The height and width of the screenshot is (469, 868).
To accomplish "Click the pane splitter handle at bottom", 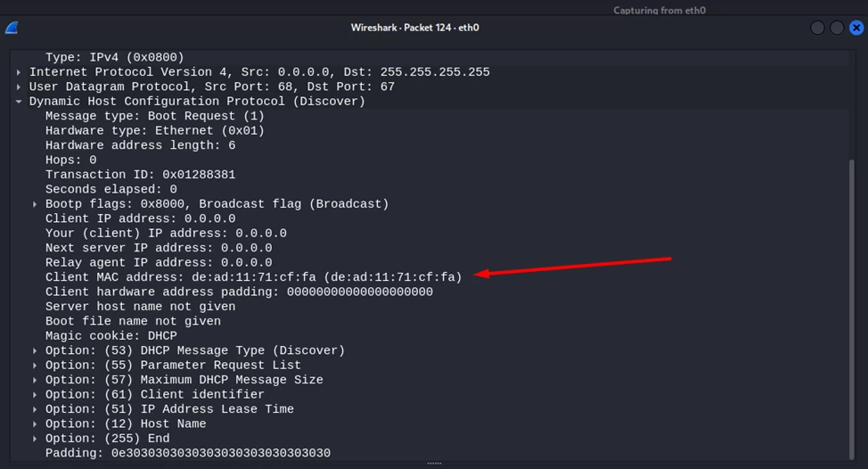I will point(434,464).
